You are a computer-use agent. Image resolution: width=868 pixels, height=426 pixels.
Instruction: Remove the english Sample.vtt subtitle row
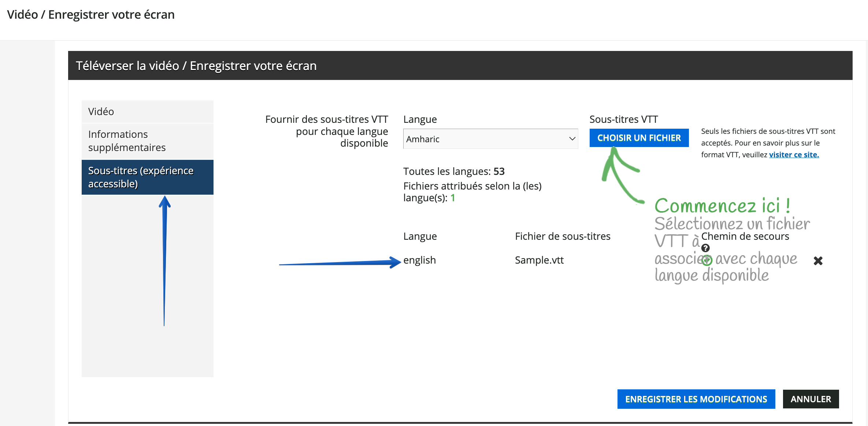click(x=818, y=261)
